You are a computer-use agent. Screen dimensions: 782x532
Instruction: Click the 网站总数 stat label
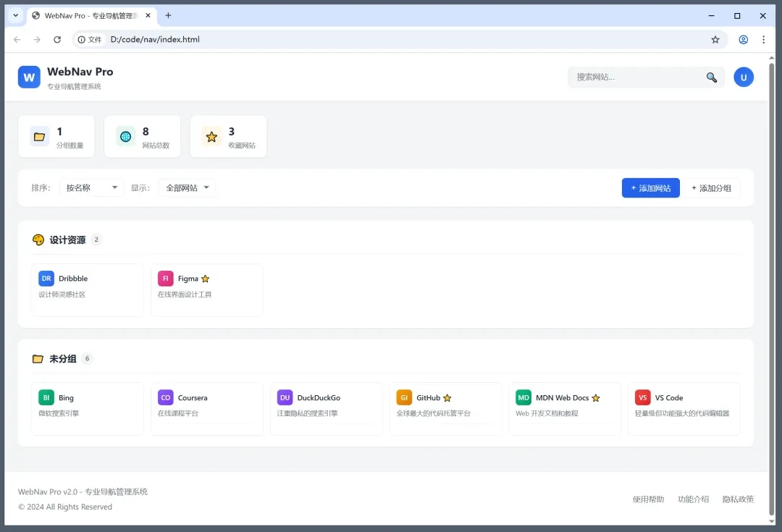[156, 145]
